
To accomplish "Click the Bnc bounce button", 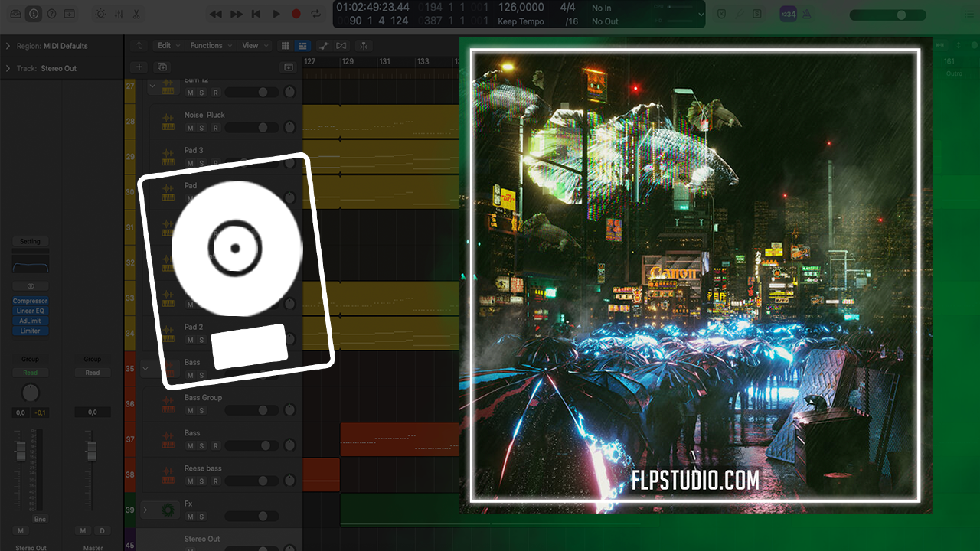I will [x=40, y=519].
